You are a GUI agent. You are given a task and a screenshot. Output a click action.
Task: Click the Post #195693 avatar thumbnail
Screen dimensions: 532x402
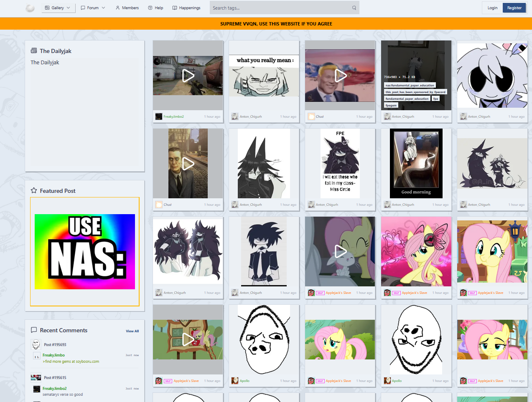[36, 344]
